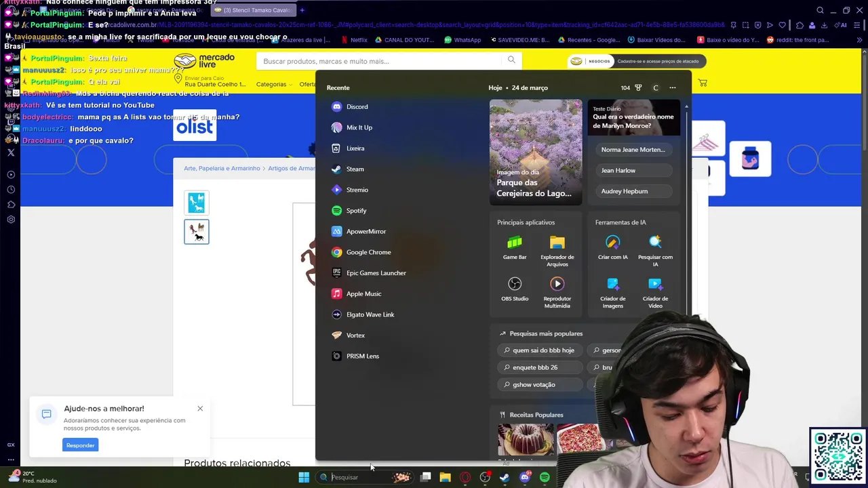This screenshot has height=488, width=868.
Task: Launch Mix It Up from recent apps
Action: [351, 127]
